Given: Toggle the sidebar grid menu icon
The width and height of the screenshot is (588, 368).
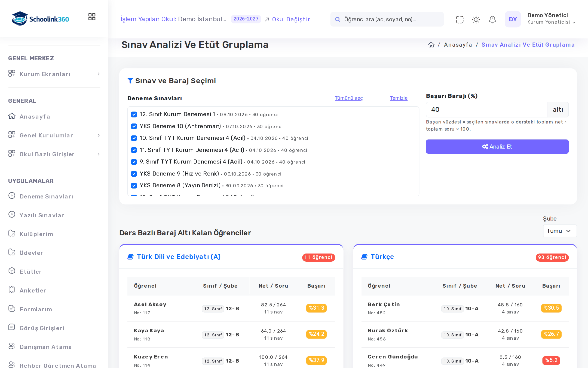Looking at the screenshot, I should click(92, 17).
